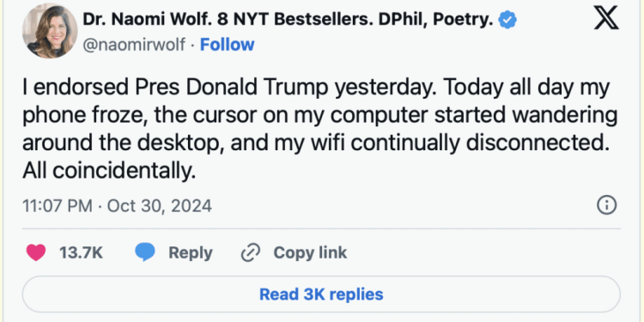
Task: Like the tweet with the heart icon
Action: coord(36,252)
